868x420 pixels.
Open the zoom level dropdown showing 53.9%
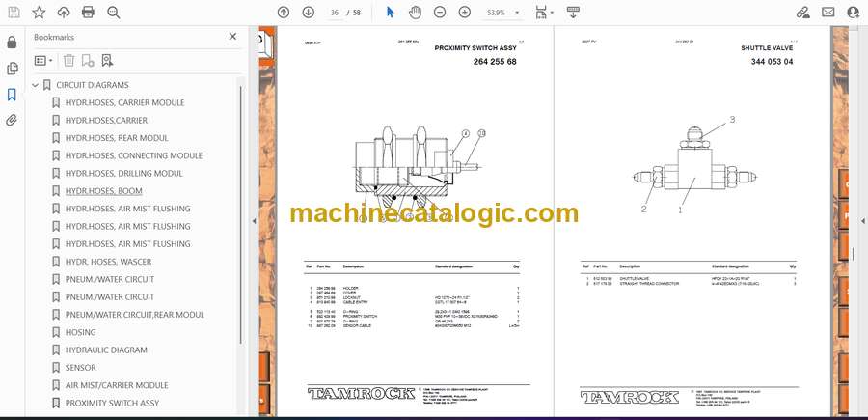[x=502, y=13]
